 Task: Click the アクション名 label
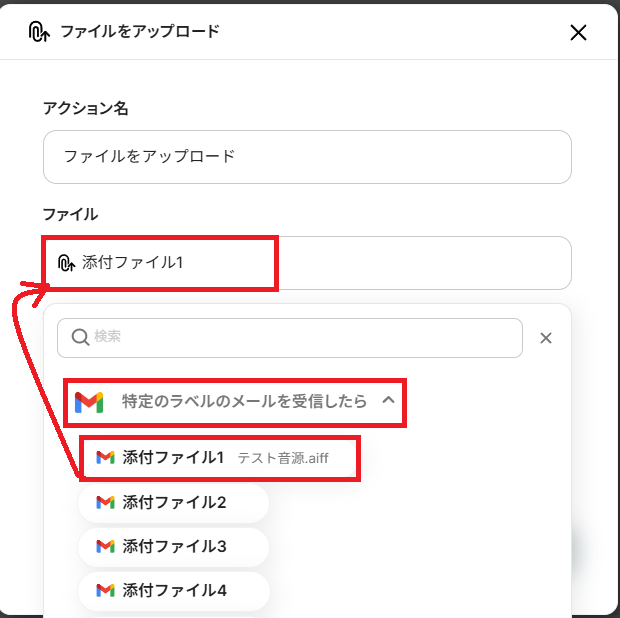point(86,108)
